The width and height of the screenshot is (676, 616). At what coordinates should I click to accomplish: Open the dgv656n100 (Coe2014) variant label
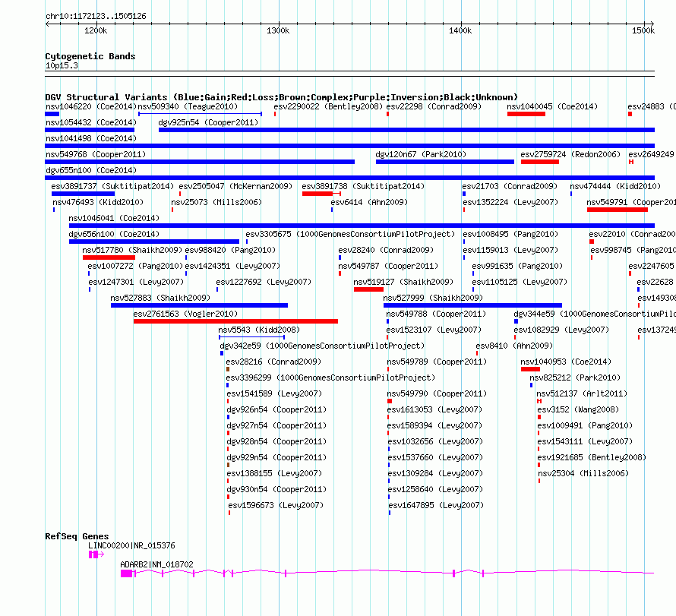[114, 234]
